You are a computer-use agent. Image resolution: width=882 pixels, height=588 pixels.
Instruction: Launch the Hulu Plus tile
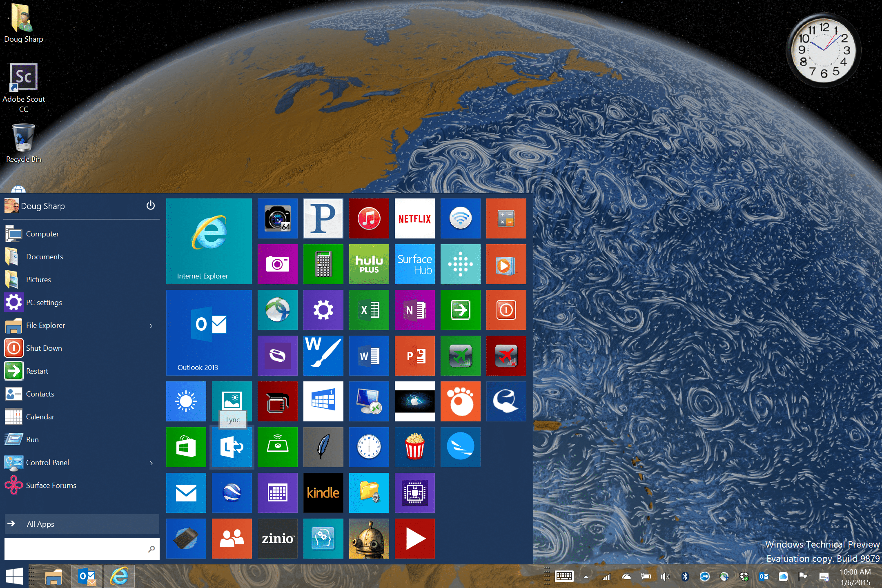[369, 264]
